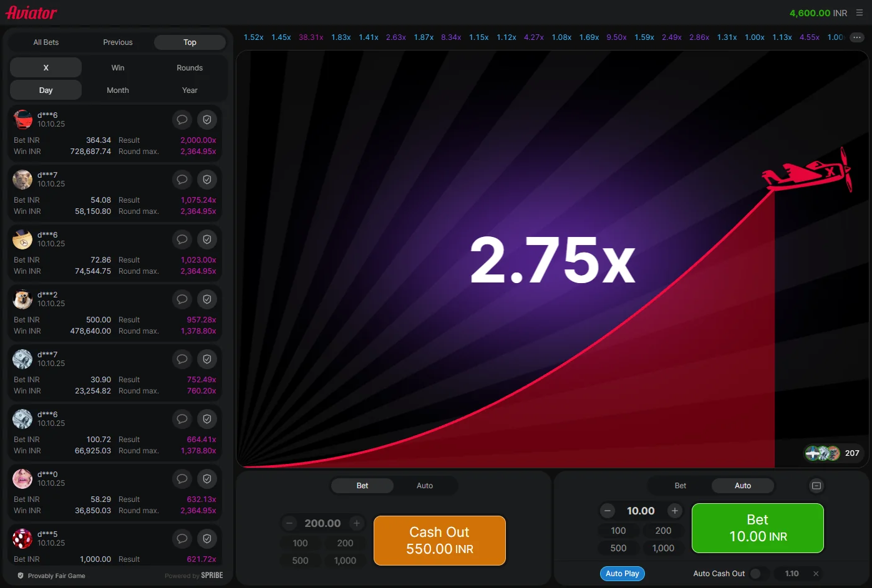Decrease the 200.00 bet with the minus control
872x588 pixels.
pos(289,523)
